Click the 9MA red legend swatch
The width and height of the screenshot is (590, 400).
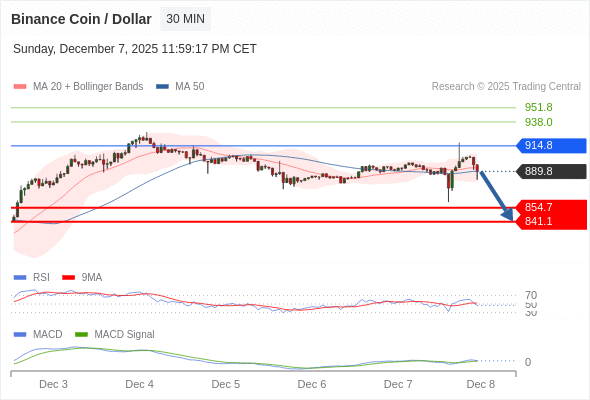tap(68, 278)
